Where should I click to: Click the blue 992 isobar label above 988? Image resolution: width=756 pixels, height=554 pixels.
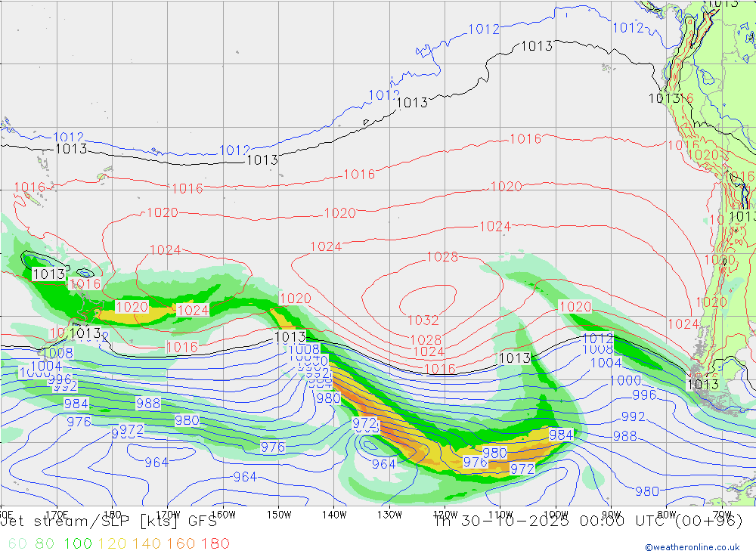click(x=633, y=416)
